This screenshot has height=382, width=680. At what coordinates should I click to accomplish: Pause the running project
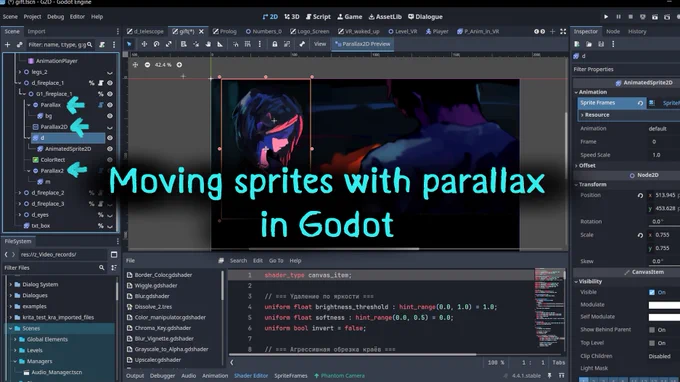[x=618, y=16]
